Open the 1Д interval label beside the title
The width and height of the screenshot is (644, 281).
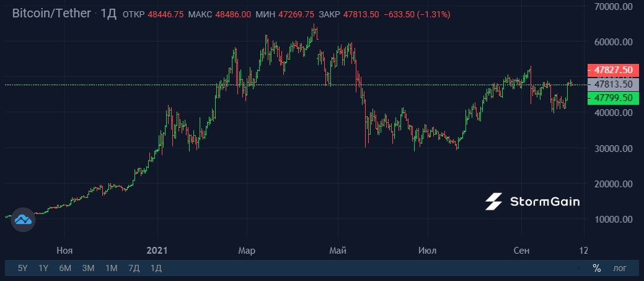pos(109,14)
